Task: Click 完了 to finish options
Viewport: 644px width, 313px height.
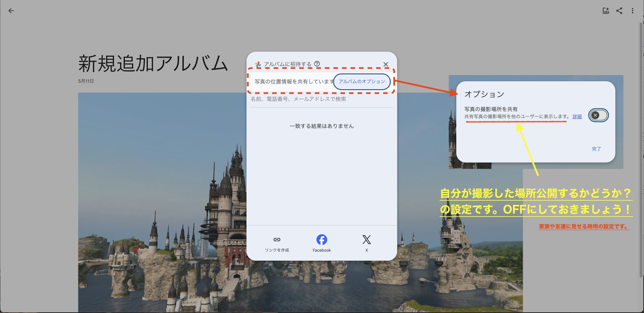Action: [596, 149]
